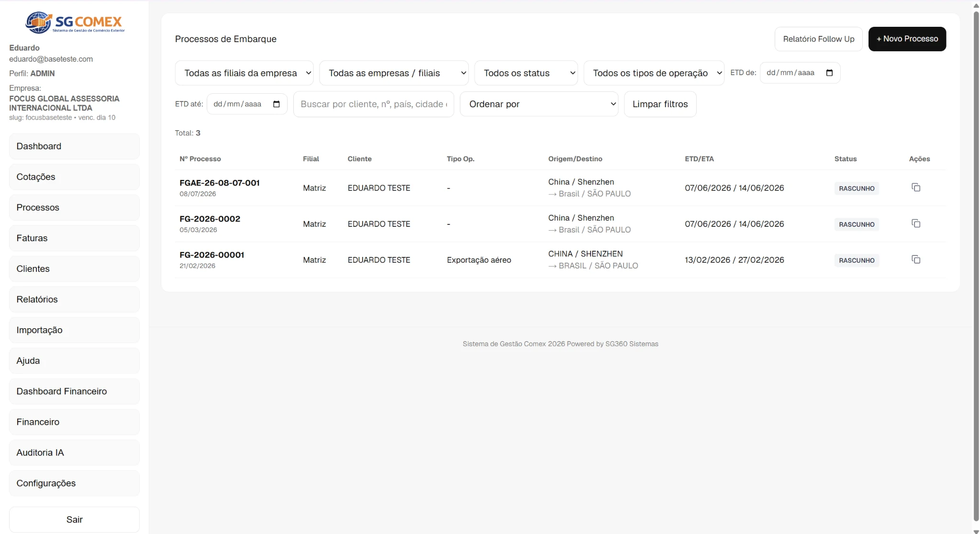Click + Novo Processo button

pos(907,39)
